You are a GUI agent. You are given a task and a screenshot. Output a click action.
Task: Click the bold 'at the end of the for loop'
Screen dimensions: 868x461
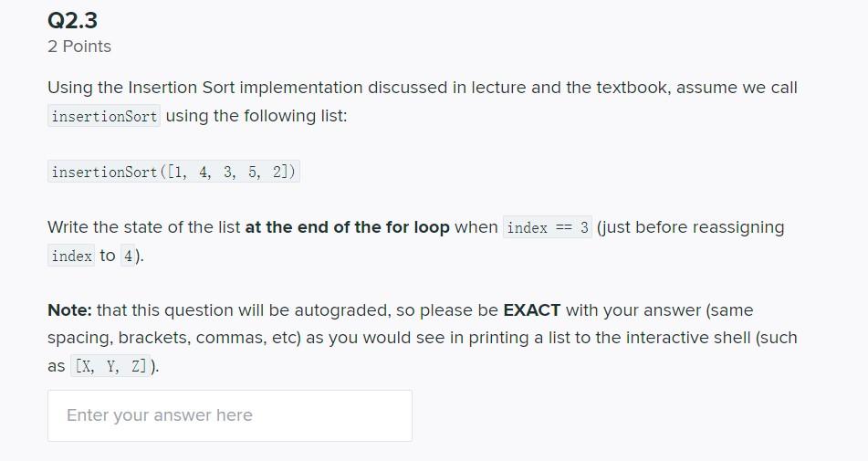pos(347,227)
